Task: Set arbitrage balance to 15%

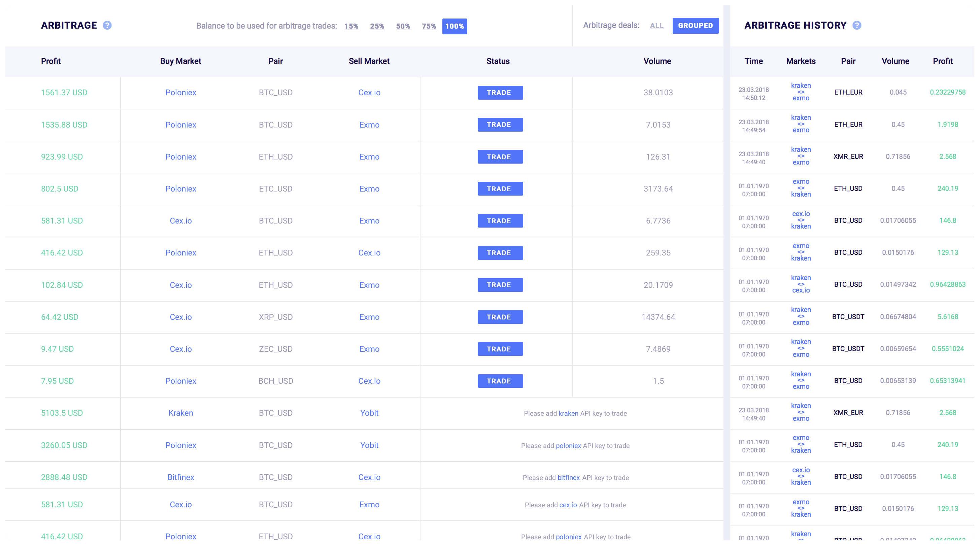Action: 351,26
